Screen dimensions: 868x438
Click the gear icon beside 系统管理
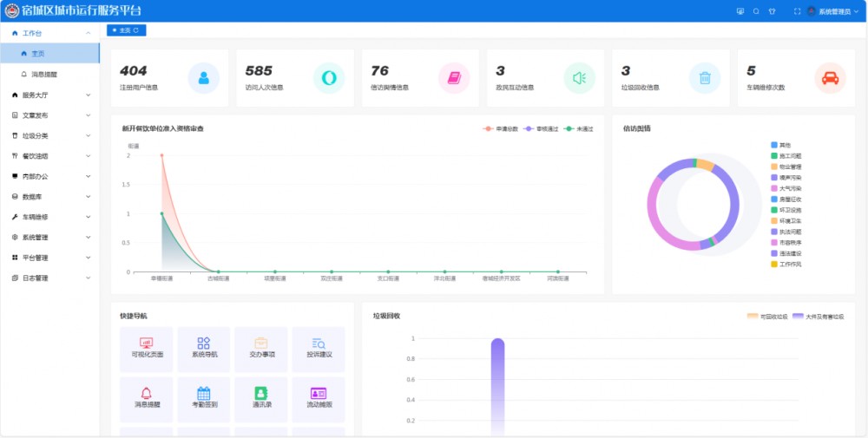pos(15,238)
